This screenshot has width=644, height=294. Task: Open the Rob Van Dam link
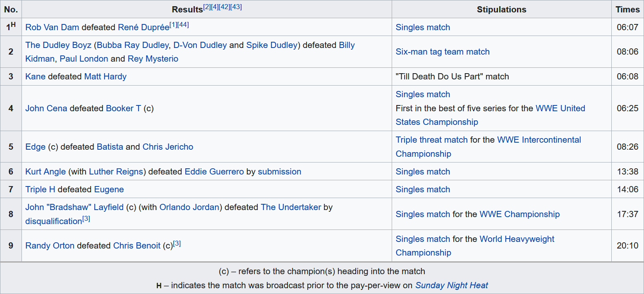tap(52, 27)
